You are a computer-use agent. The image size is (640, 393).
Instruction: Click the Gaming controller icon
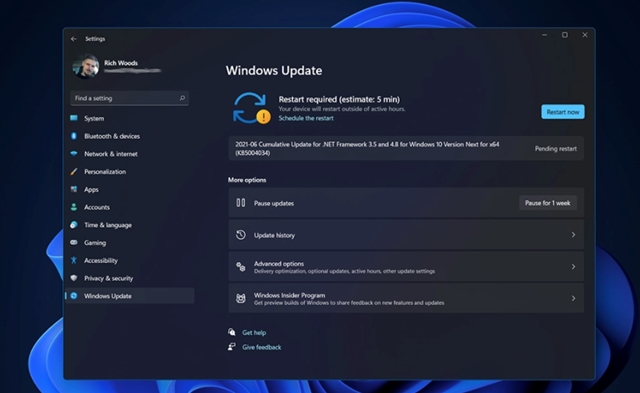(x=74, y=242)
